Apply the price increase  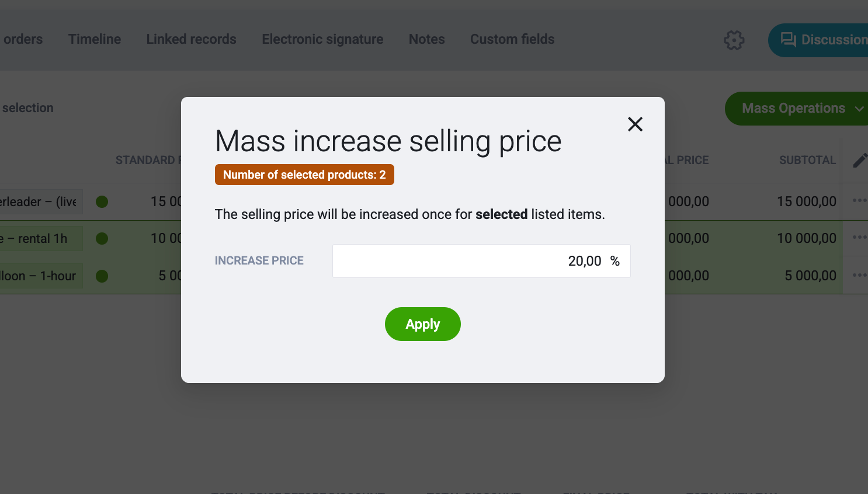pos(423,324)
